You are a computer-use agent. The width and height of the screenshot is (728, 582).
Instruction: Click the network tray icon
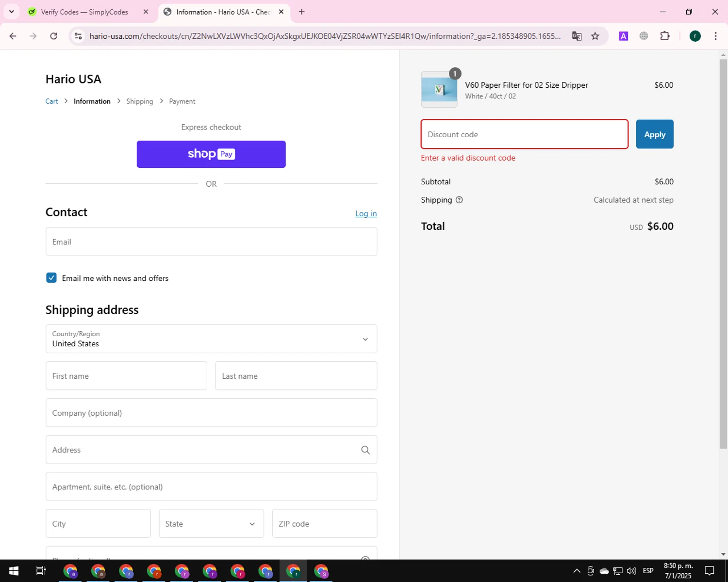[618, 571]
